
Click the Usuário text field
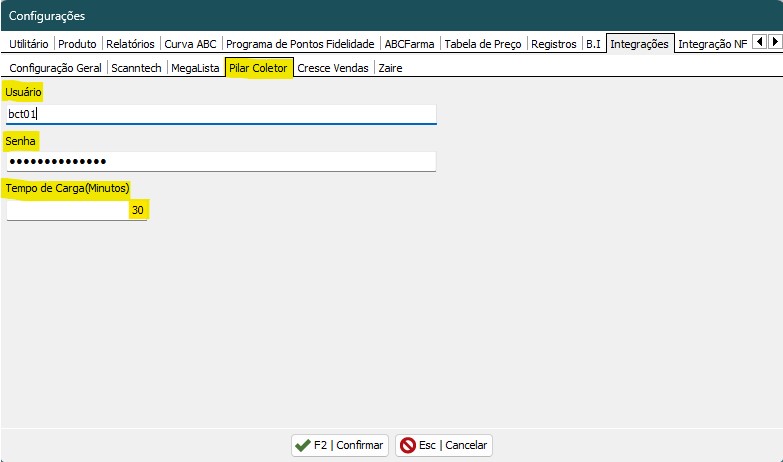tap(221, 114)
